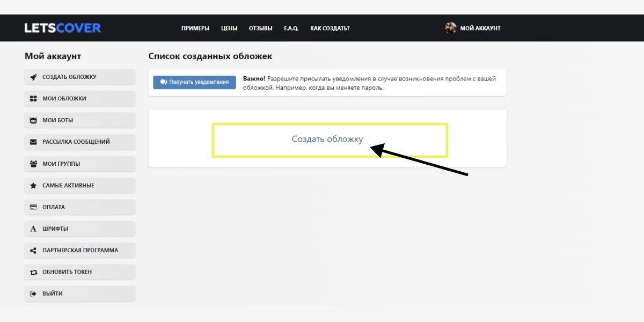Click the grid icon beside Мои обложки

[33, 99]
